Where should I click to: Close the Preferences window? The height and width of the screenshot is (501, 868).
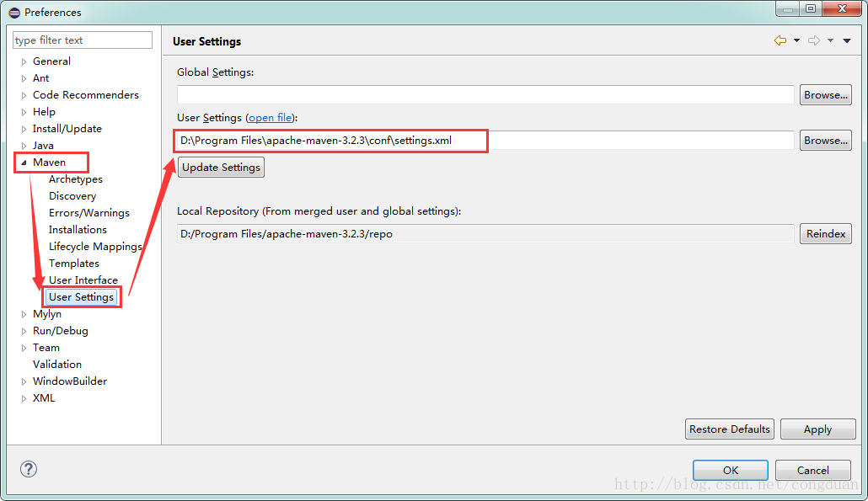click(841, 9)
